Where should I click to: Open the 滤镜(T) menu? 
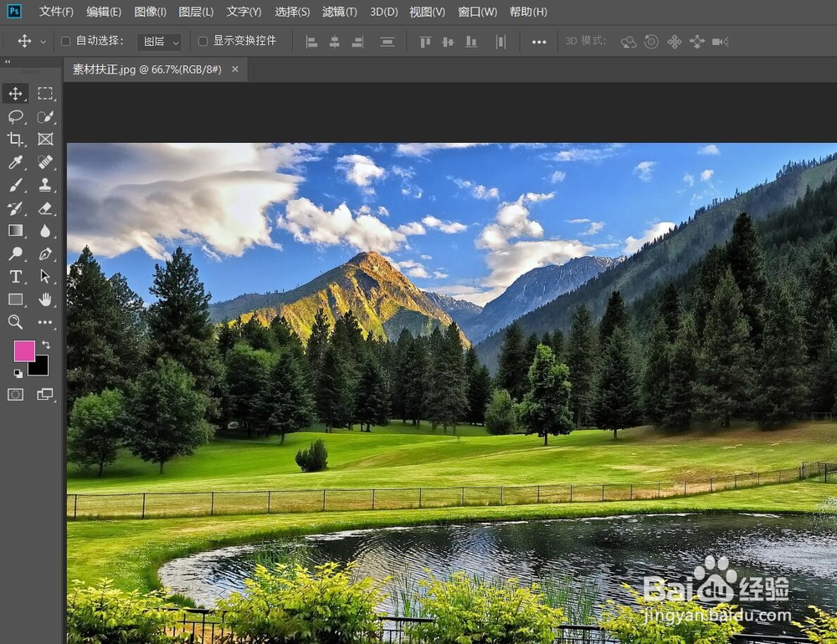click(x=340, y=12)
